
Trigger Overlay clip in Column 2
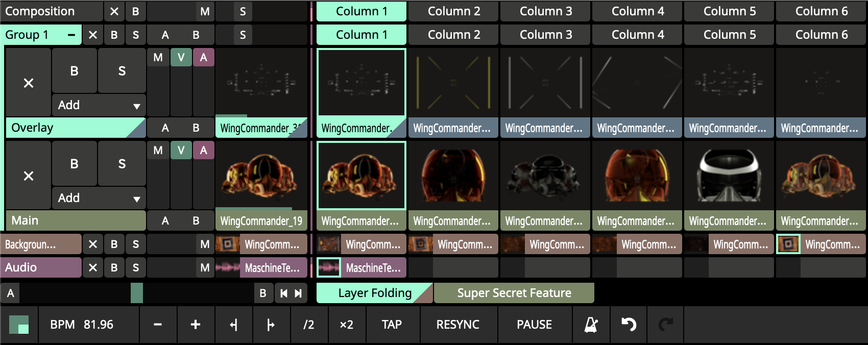click(453, 83)
